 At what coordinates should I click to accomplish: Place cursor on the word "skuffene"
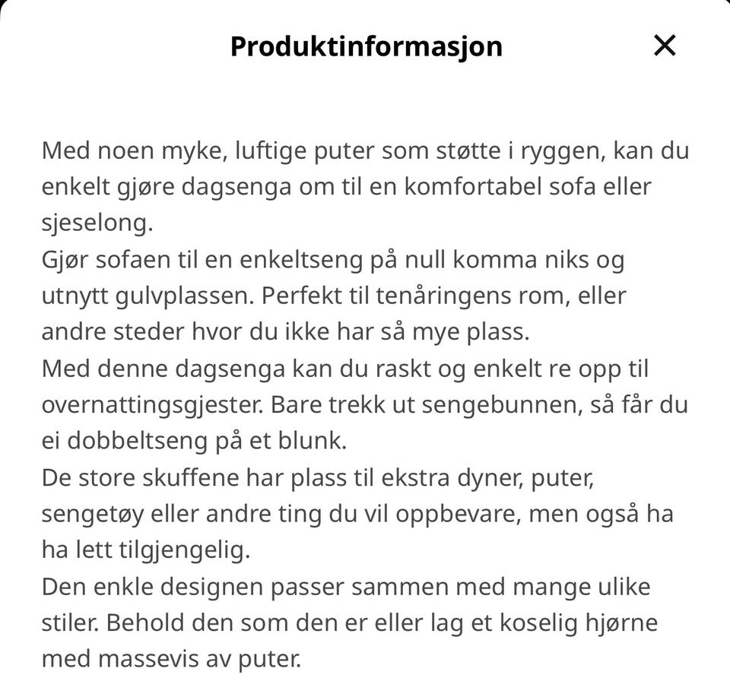[190, 478]
